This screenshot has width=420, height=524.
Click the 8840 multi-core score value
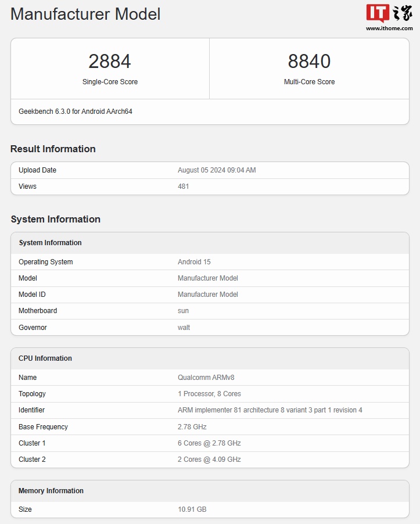coord(309,61)
